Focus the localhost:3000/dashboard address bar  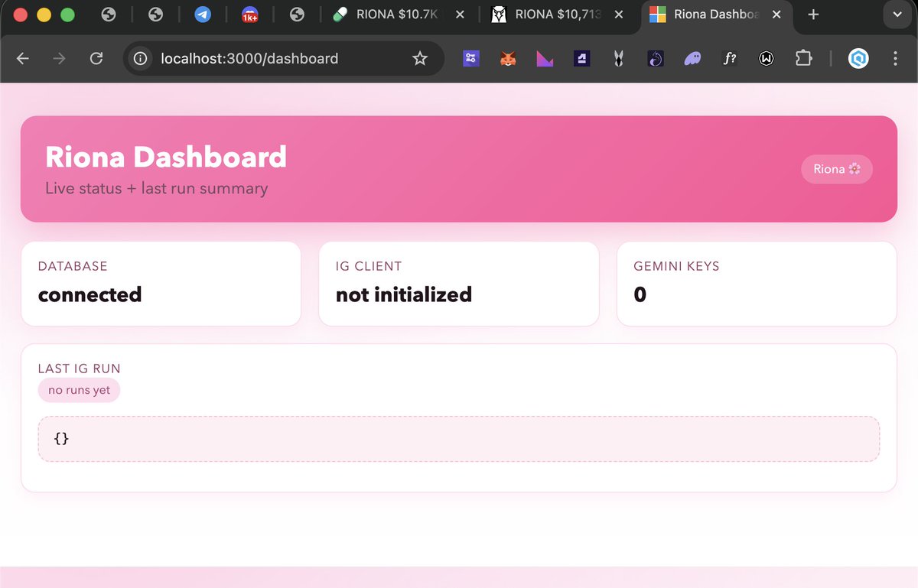pos(284,58)
